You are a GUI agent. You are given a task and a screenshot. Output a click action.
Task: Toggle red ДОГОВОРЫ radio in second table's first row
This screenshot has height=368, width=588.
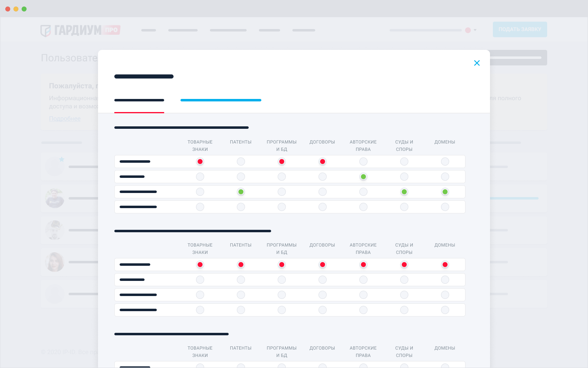pos(323,265)
